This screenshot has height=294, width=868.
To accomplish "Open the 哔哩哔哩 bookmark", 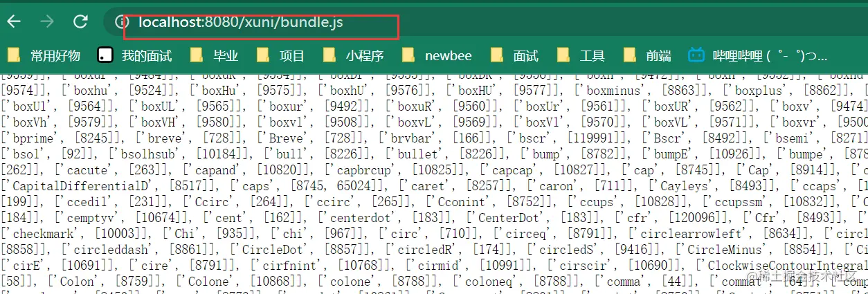I will pyautogui.click(x=759, y=55).
